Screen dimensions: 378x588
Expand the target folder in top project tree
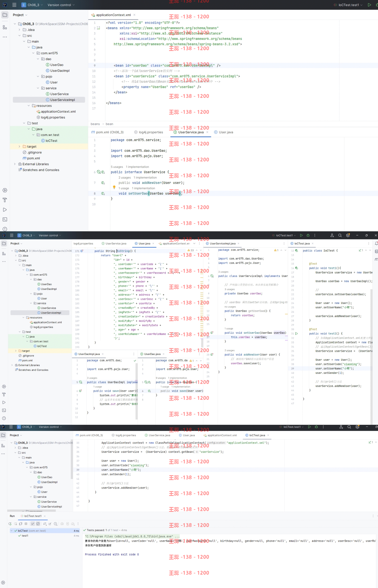tap(19, 147)
